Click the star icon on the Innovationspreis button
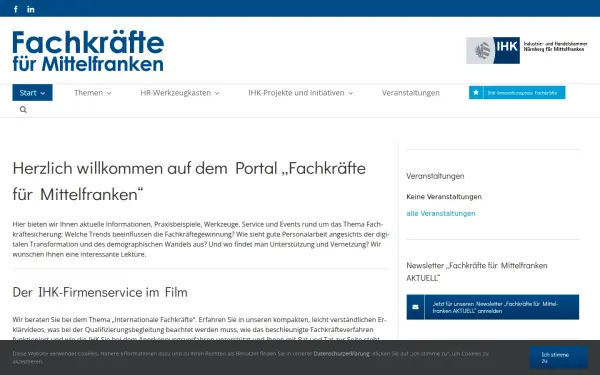The image size is (600, 375). pyautogui.click(x=476, y=93)
